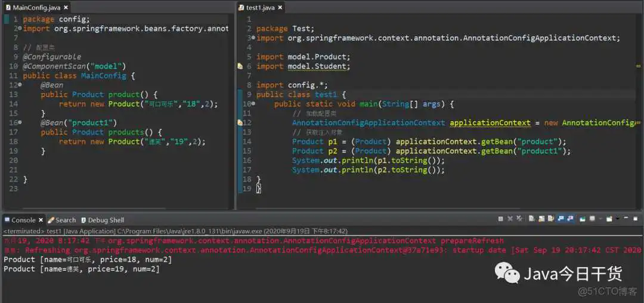Expand folded imports at MainConfig line 2

(x=19, y=28)
